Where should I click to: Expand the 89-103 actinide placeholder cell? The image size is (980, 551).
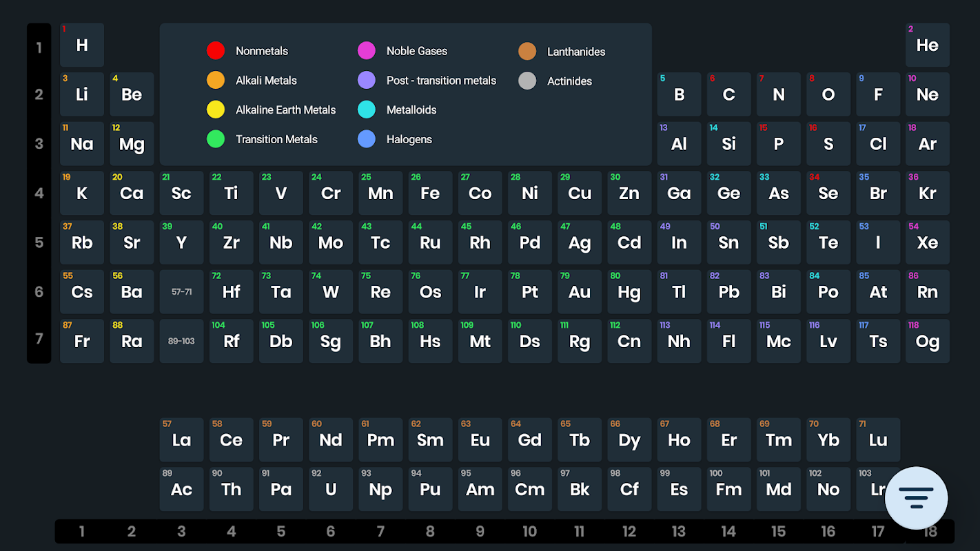tap(181, 341)
